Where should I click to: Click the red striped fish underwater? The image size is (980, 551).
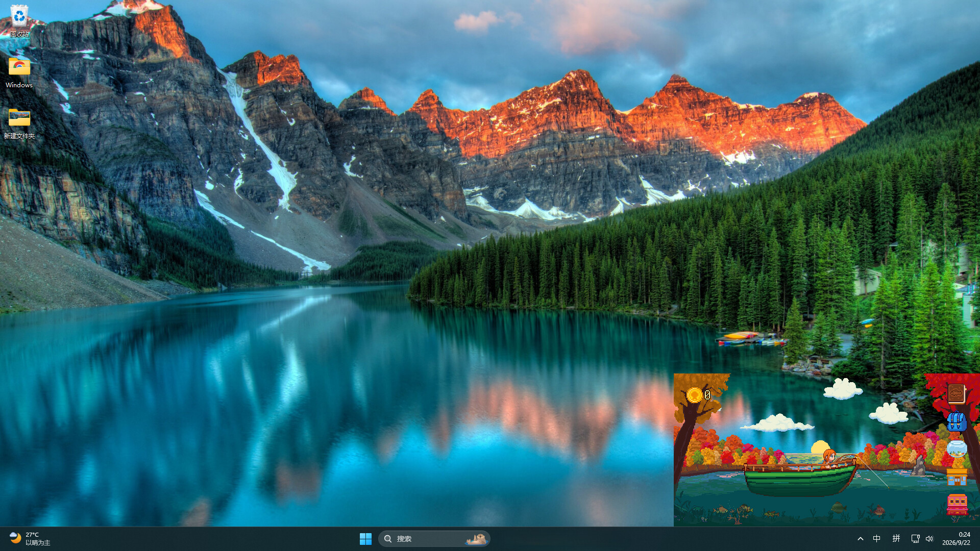pyautogui.click(x=877, y=510)
